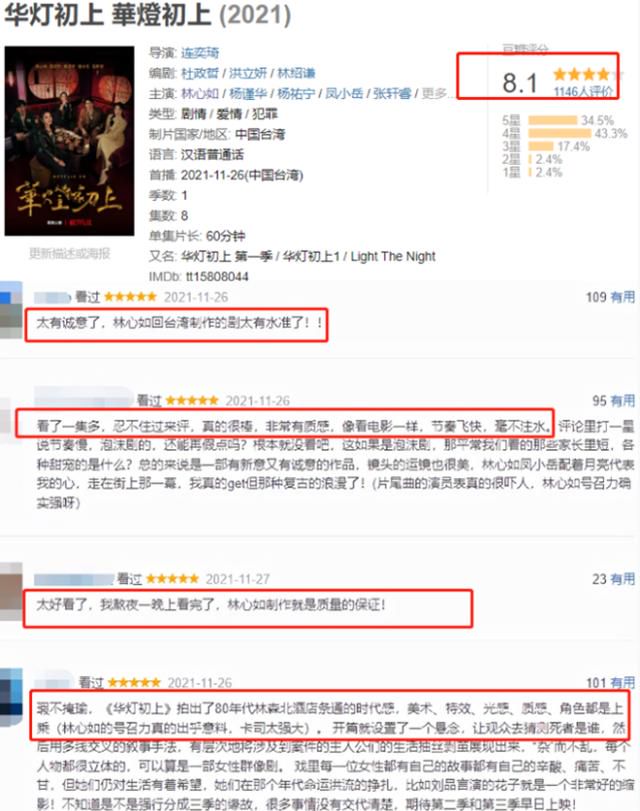Click the 4星 43.3% rating bar

[559, 133]
